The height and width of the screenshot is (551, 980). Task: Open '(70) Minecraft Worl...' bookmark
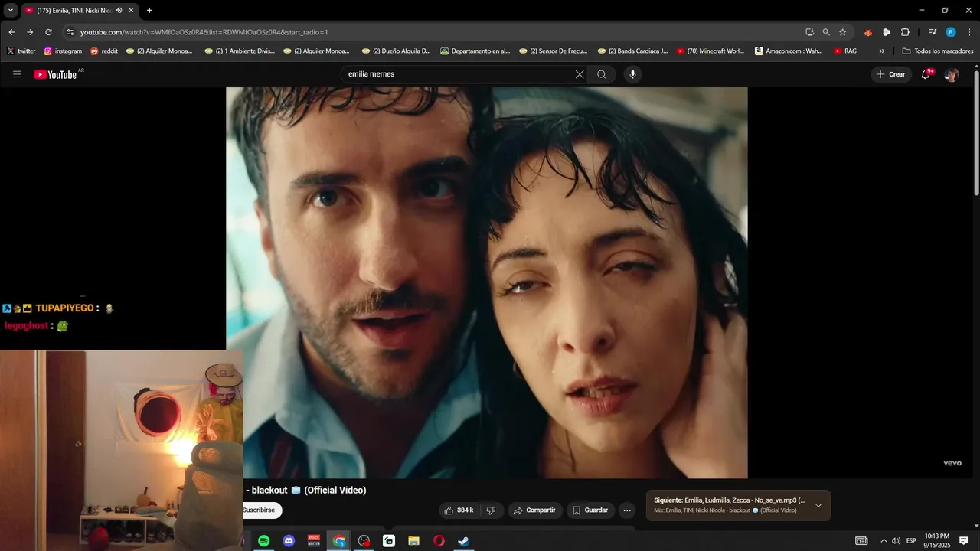point(710,51)
